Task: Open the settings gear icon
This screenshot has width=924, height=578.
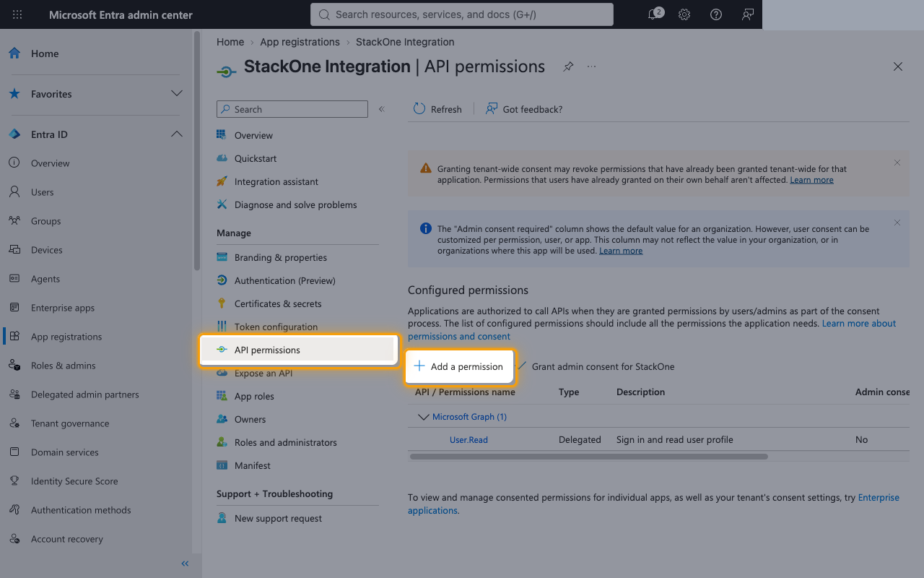Action: (x=684, y=14)
